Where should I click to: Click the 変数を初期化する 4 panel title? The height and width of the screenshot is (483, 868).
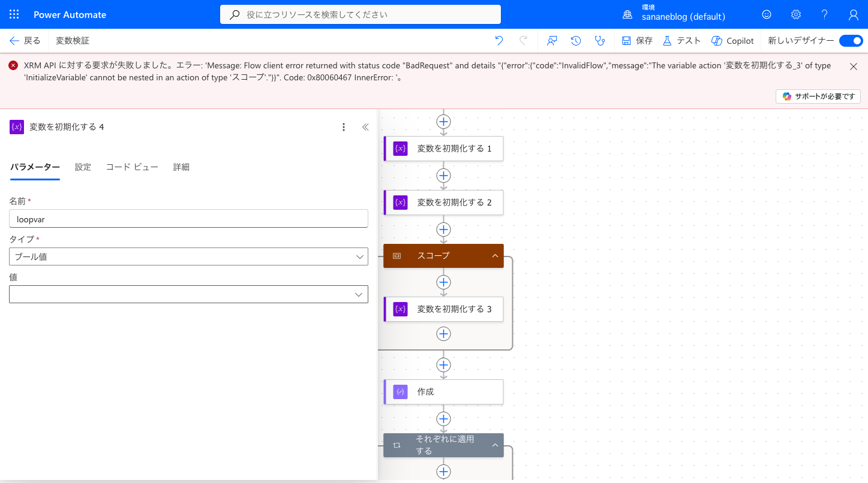pos(67,127)
